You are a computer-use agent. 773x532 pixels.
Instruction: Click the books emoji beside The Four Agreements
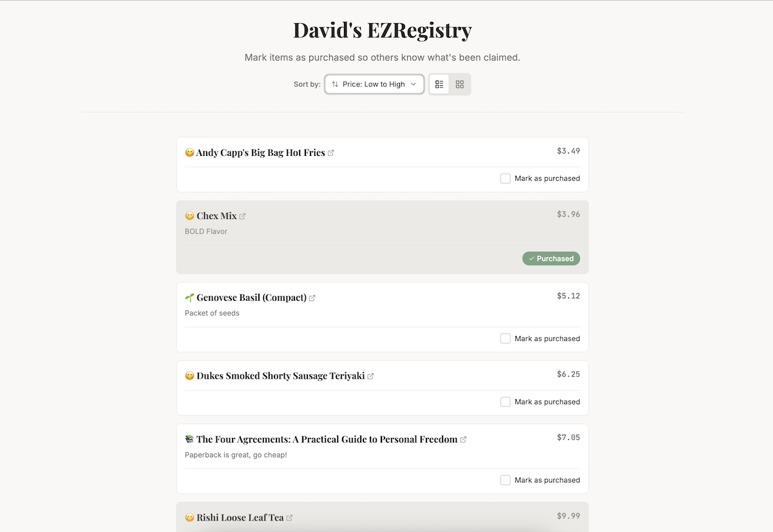point(189,439)
